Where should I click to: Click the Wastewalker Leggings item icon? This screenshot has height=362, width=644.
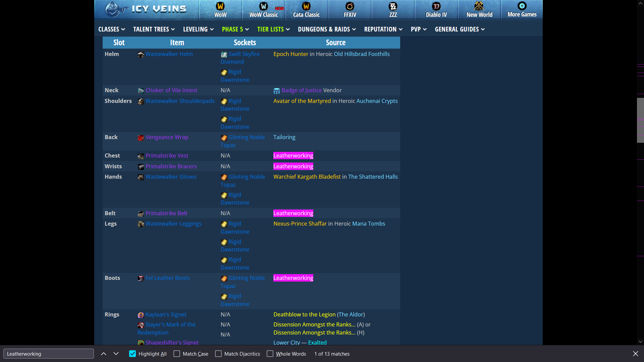click(x=141, y=224)
